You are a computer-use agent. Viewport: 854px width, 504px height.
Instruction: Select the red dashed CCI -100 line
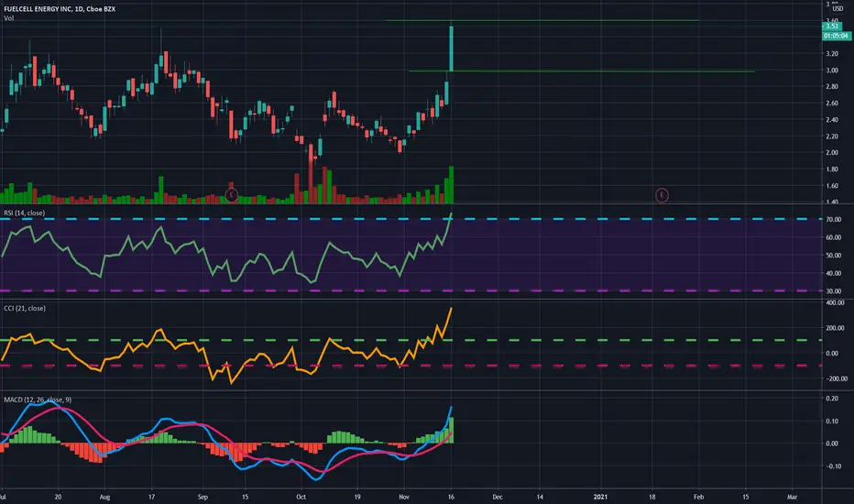click(x=411, y=366)
